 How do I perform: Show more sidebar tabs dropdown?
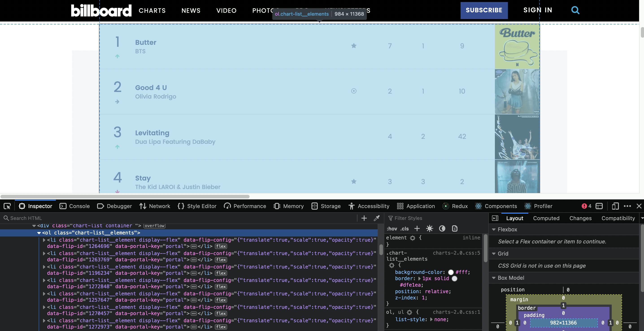pyautogui.click(x=642, y=218)
